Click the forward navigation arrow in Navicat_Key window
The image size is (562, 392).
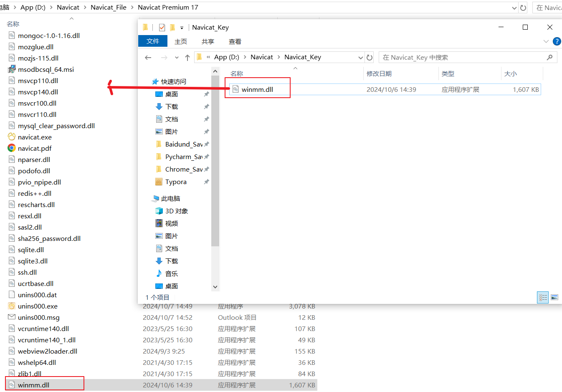point(164,58)
